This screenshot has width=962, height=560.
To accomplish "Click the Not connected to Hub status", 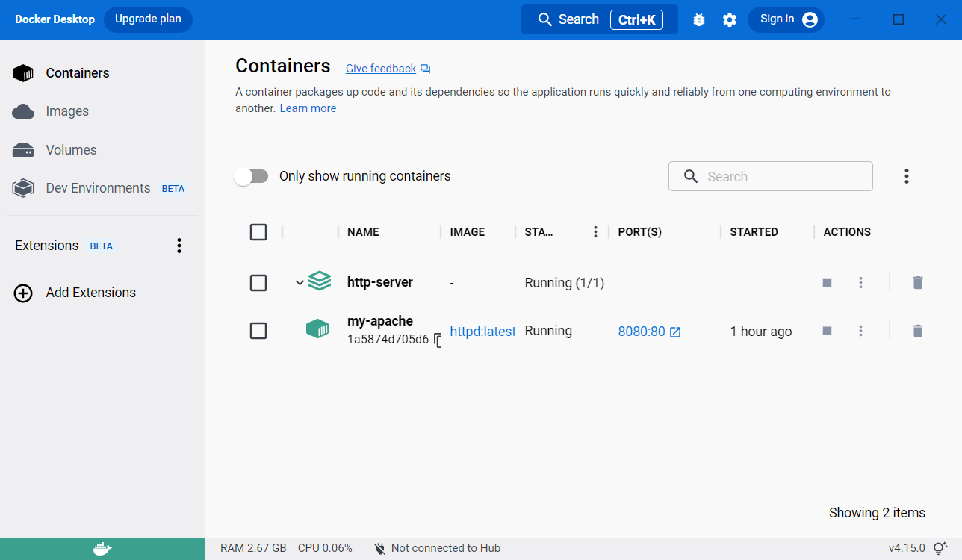I will (x=437, y=548).
